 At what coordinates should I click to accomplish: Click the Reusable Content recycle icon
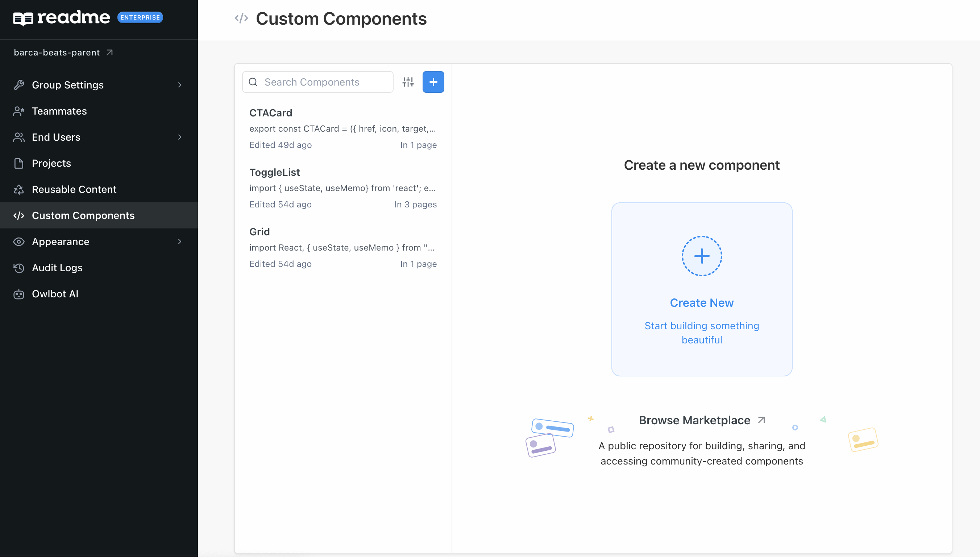point(19,189)
